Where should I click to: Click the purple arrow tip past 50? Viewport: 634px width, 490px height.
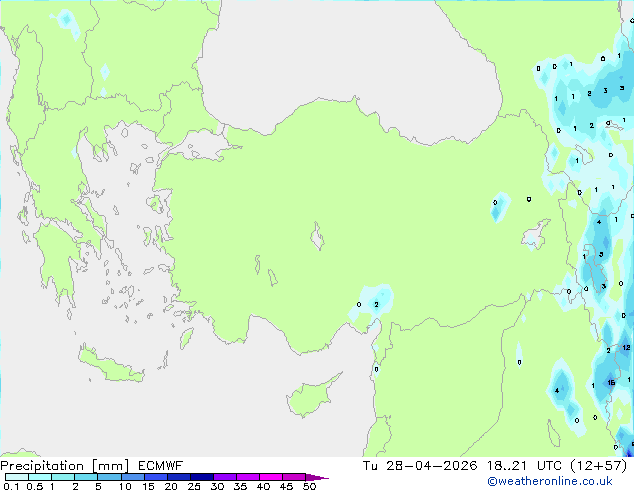coord(317,477)
